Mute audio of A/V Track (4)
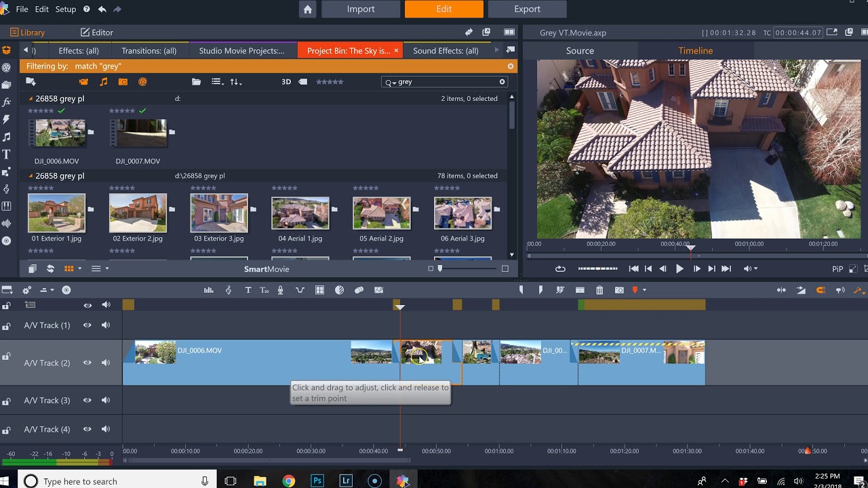868x488 pixels. pyautogui.click(x=106, y=430)
